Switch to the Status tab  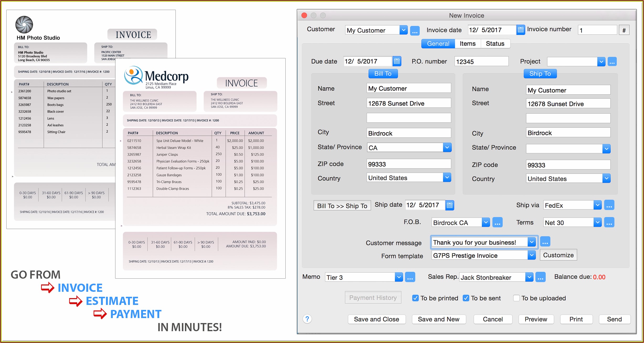pyautogui.click(x=495, y=44)
